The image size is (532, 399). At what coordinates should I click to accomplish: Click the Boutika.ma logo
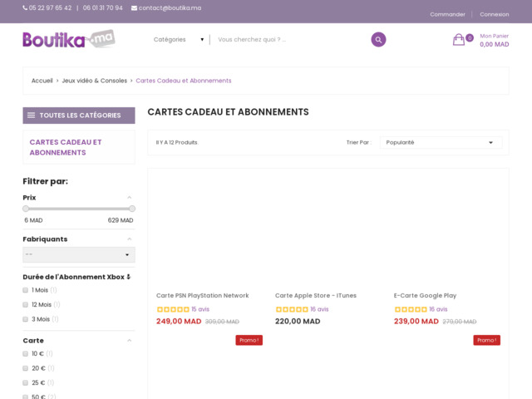pyautogui.click(x=68, y=39)
